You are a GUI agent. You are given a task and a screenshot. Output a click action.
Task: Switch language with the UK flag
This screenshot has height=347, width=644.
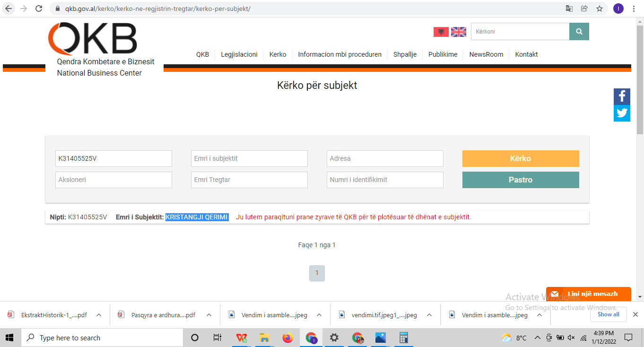[458, 32]
